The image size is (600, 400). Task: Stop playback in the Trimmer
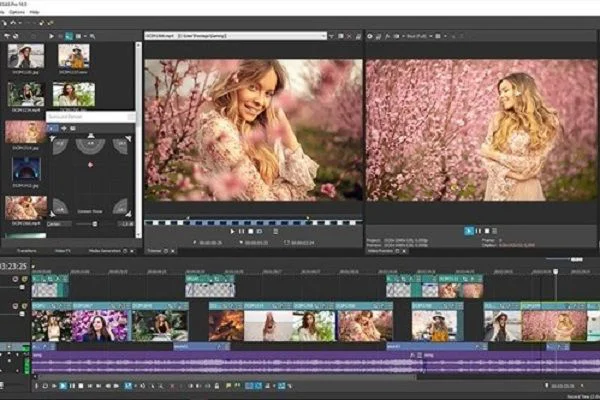tap(251, 231)
